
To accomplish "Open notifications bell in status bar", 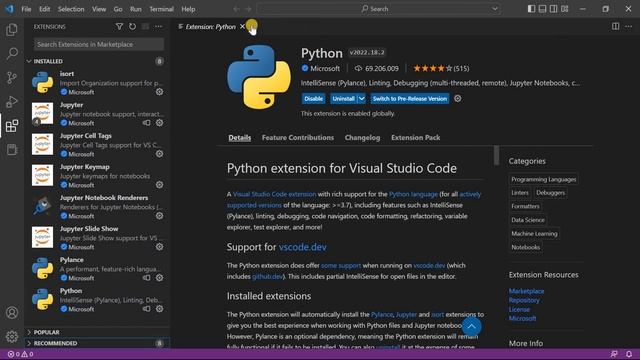I will pos(629,354).
